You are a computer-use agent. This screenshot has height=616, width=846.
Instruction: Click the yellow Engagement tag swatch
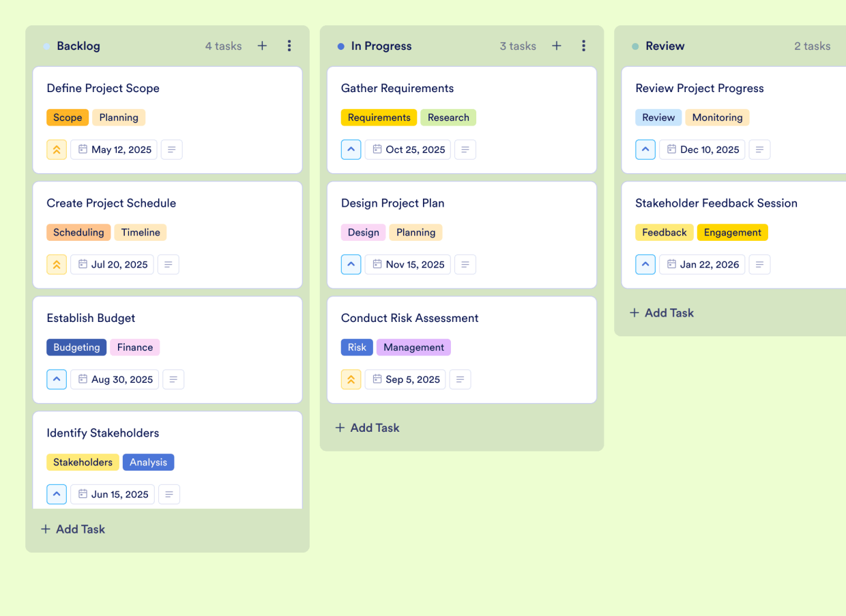[x=732, y=232]
